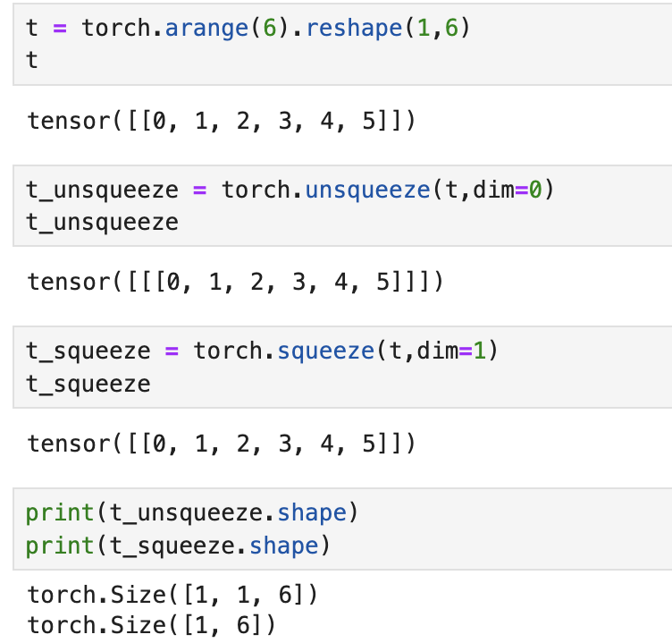Click the dim=1 argument value
Image resolution: width=672 pixels, height=643 pixels.
pos(480,351)
